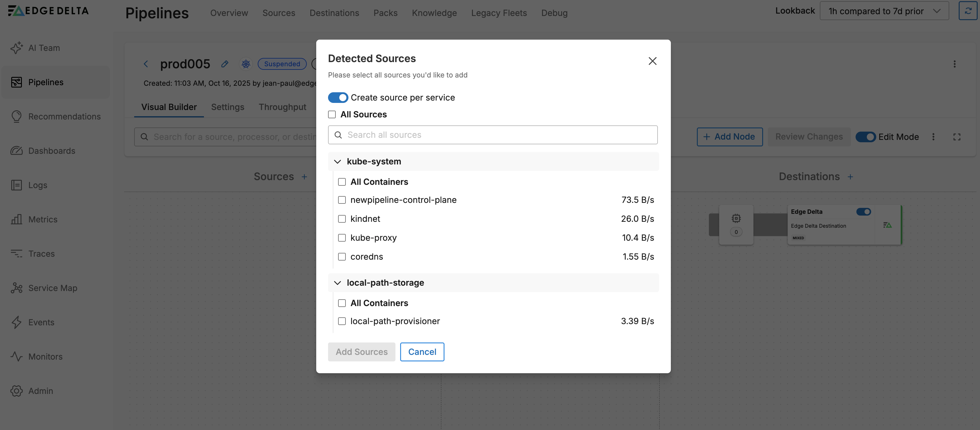Click the Add Node button

point(729,137)
